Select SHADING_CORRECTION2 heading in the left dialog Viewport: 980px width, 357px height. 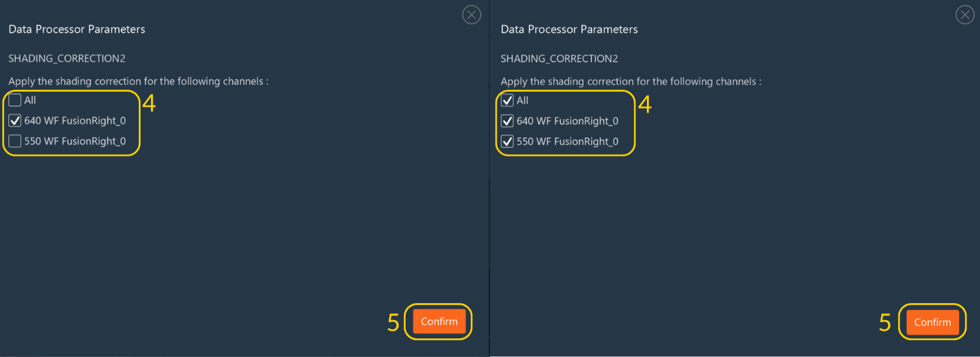(x=67, y=58)
